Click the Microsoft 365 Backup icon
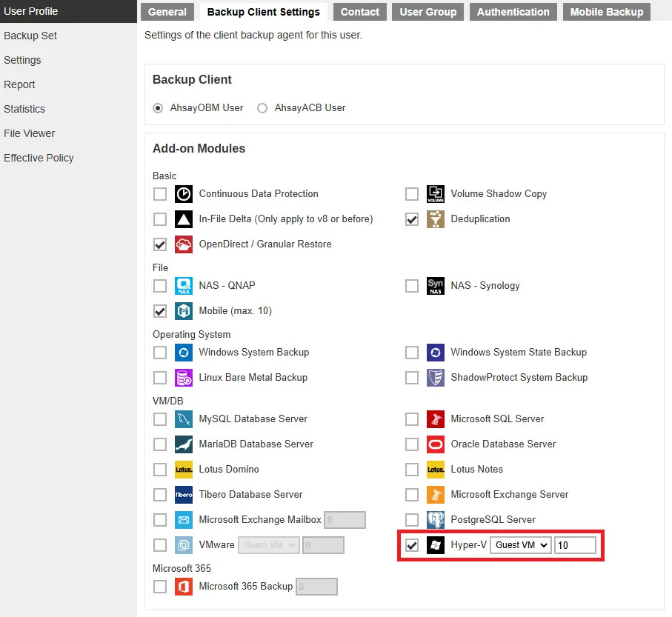 pyautogui.click(x=183, y=587)
